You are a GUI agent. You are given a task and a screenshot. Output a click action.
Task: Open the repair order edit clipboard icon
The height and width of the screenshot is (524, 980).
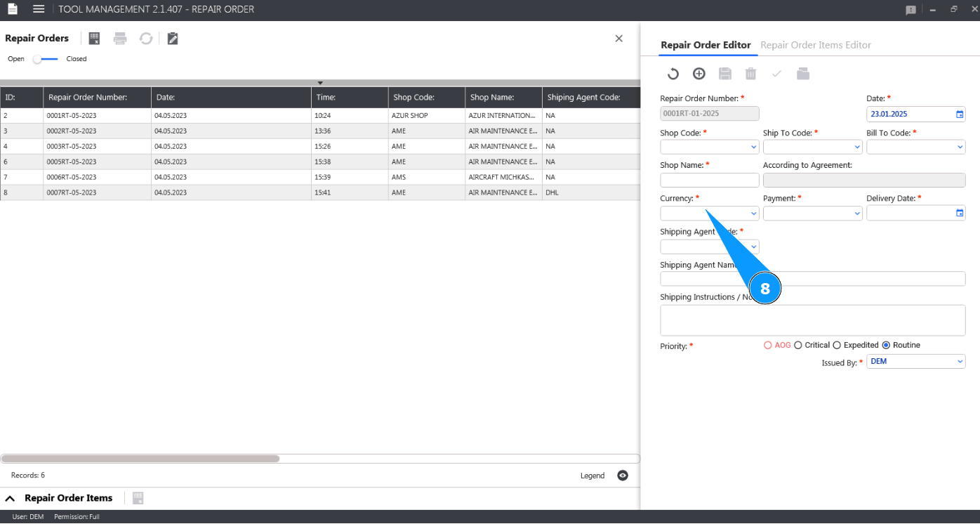click(x=173, y=39)
